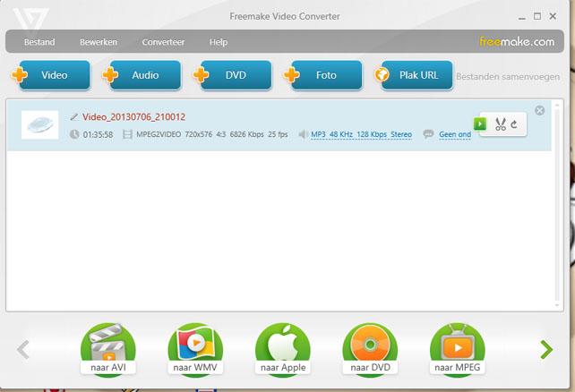Remove Video_20130706_210012 from the list

coord(539,110)
